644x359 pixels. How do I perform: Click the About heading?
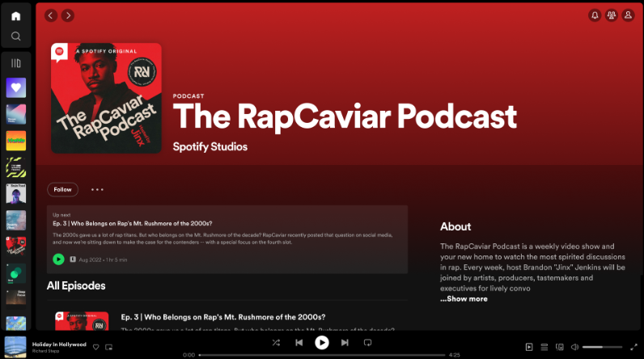[x=455, y=226]
